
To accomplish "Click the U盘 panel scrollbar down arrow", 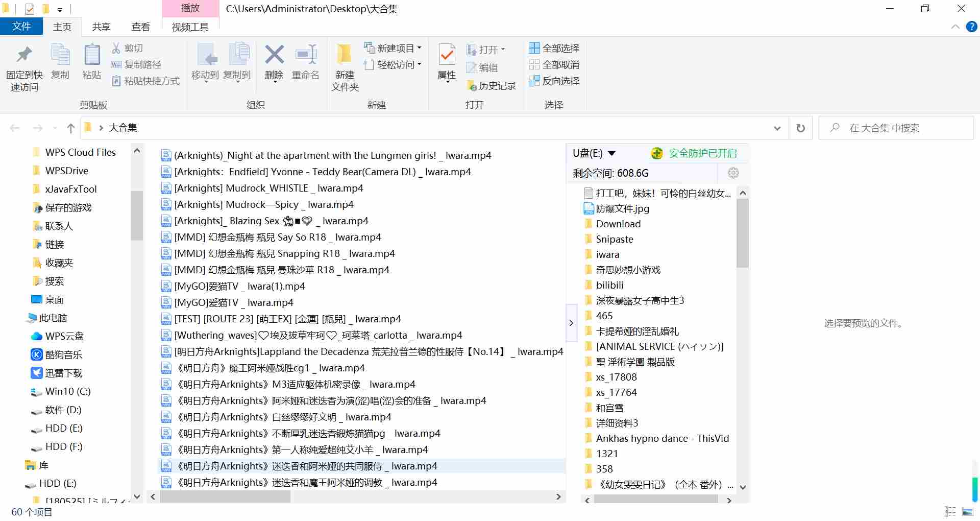I will (x=743, y=487).
